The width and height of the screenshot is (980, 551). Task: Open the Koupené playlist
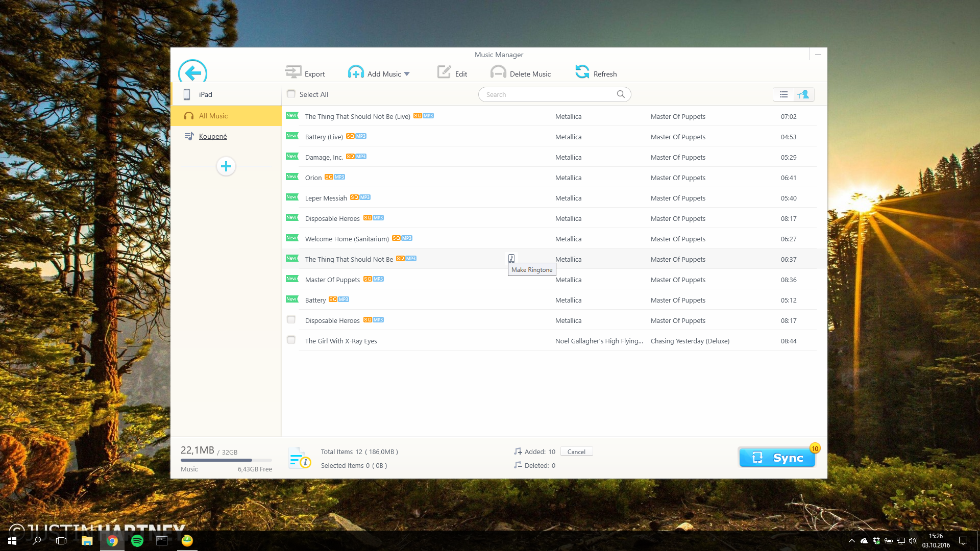point(213,136)
